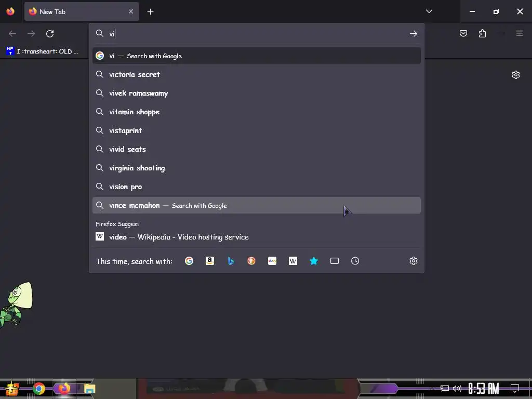Select the vivek ramaswamy suggestion
This screenshot has width=532, height=399.
click(257, 93)
